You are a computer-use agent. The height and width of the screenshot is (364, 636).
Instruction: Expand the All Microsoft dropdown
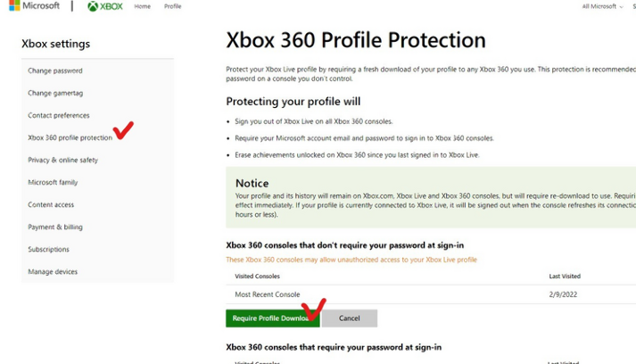click(x=601, y=6)
